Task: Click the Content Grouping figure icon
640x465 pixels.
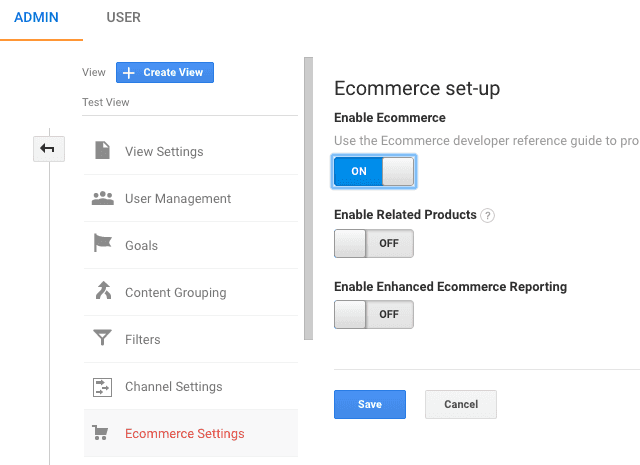Action: (103, 290)
